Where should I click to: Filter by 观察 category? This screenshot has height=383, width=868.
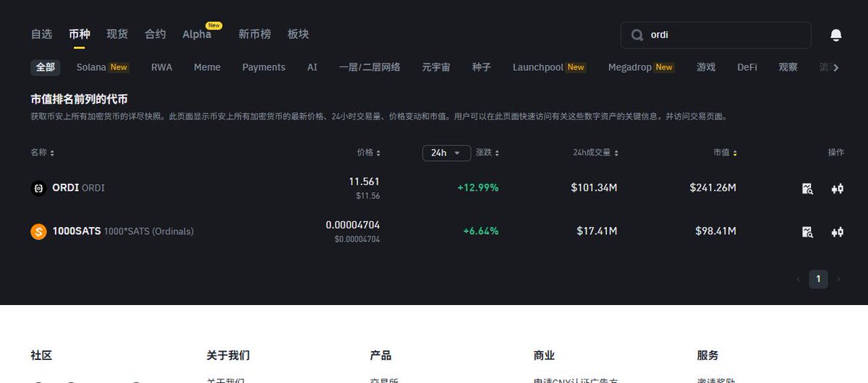click(x=788, y=67)
